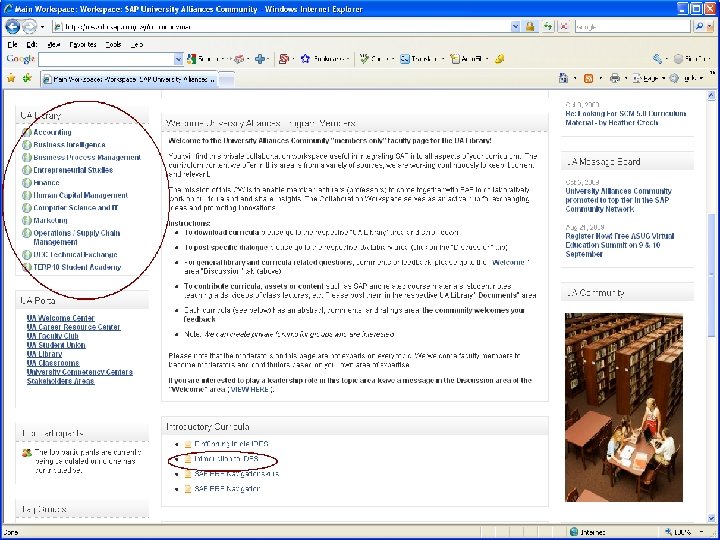
Task: Open the Print dropdown arrow
Action: (x=626, y=79)
